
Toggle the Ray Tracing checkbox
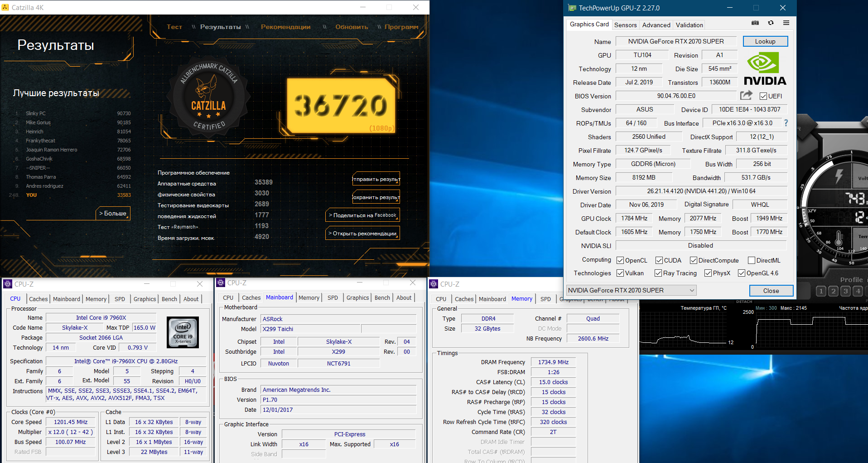point(658,273)
